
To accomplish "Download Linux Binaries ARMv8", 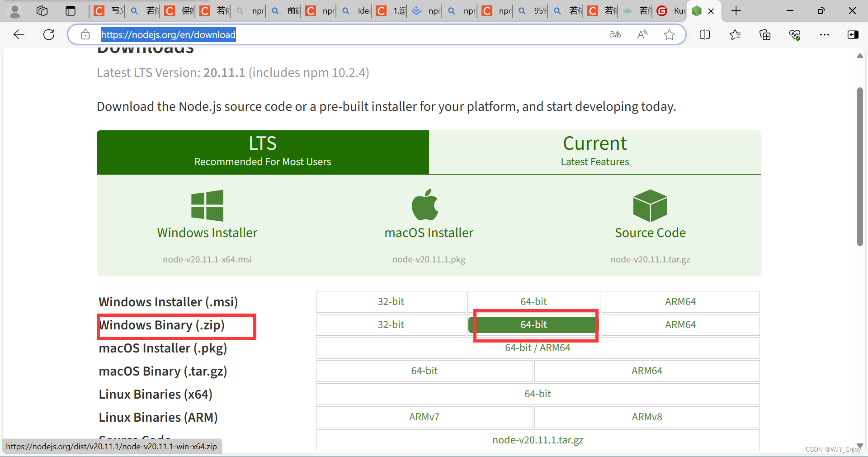I will click(x=647, y=417).
